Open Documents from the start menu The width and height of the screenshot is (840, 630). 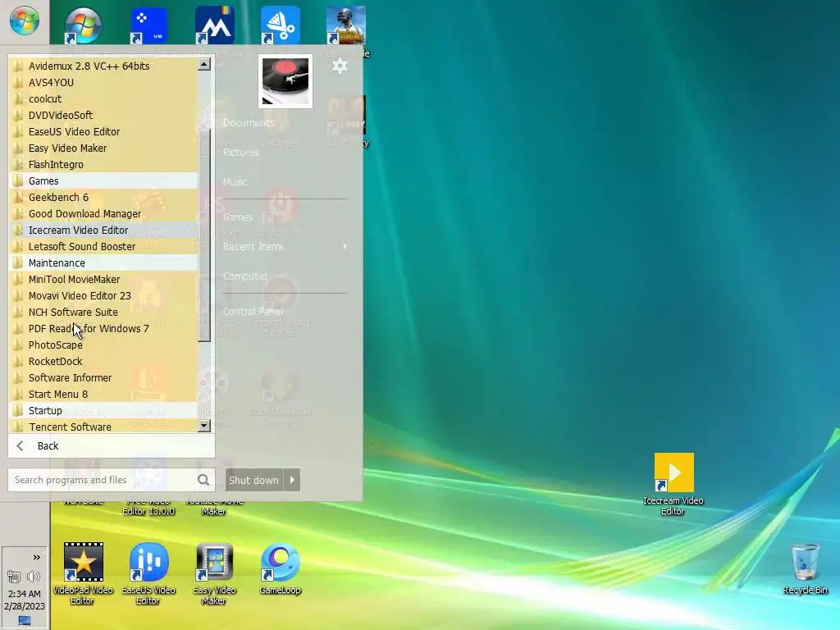[249, 123]
